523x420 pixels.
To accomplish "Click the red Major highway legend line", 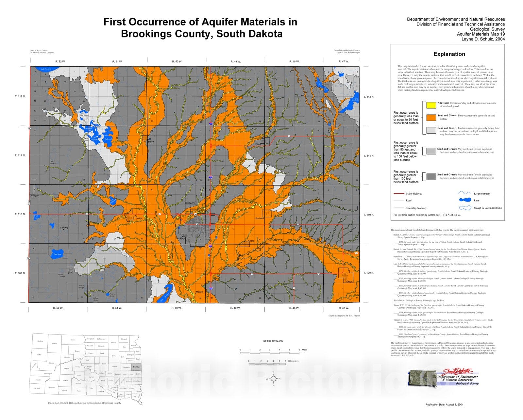I will tap(399, 194).
